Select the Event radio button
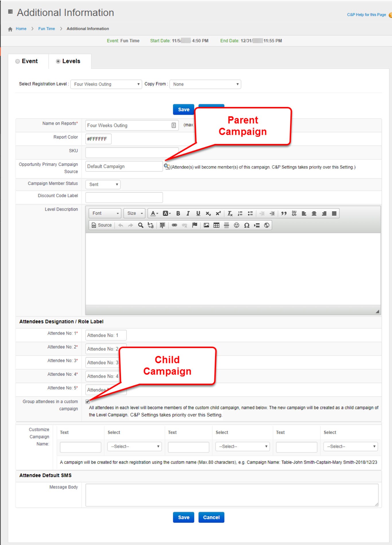 coord(18,61)
